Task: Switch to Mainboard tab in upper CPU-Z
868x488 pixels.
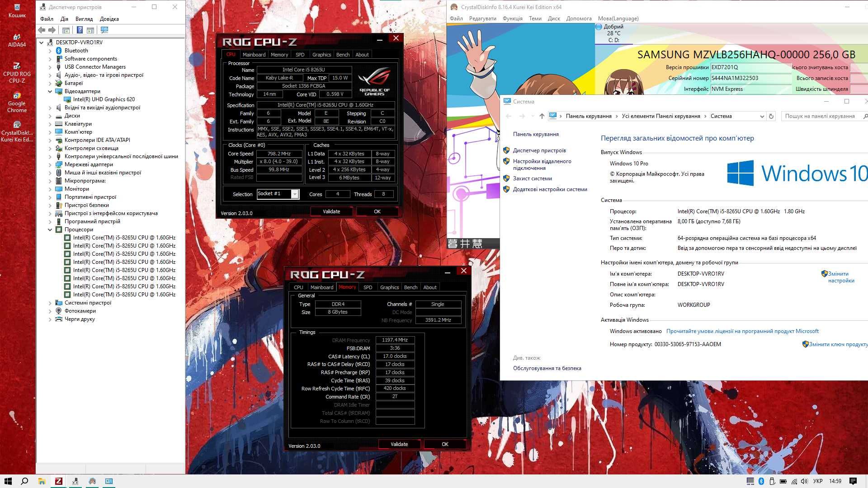Action: tap(254, 55)
